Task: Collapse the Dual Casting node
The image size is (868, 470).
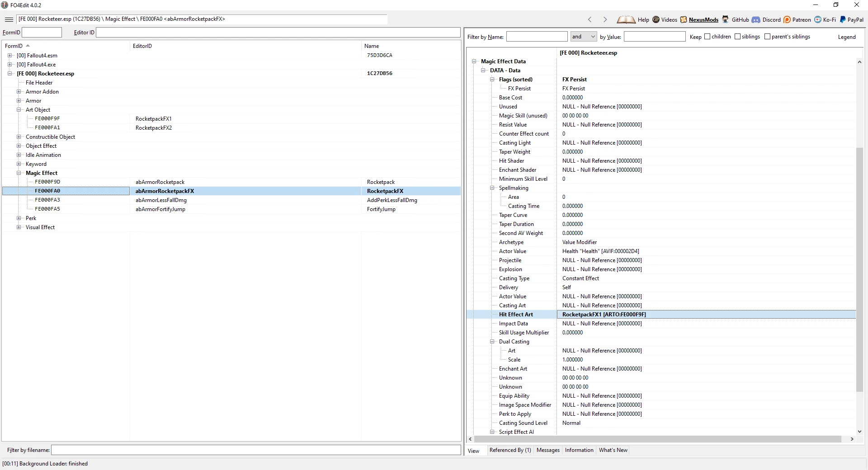Action: pos(492,342)
